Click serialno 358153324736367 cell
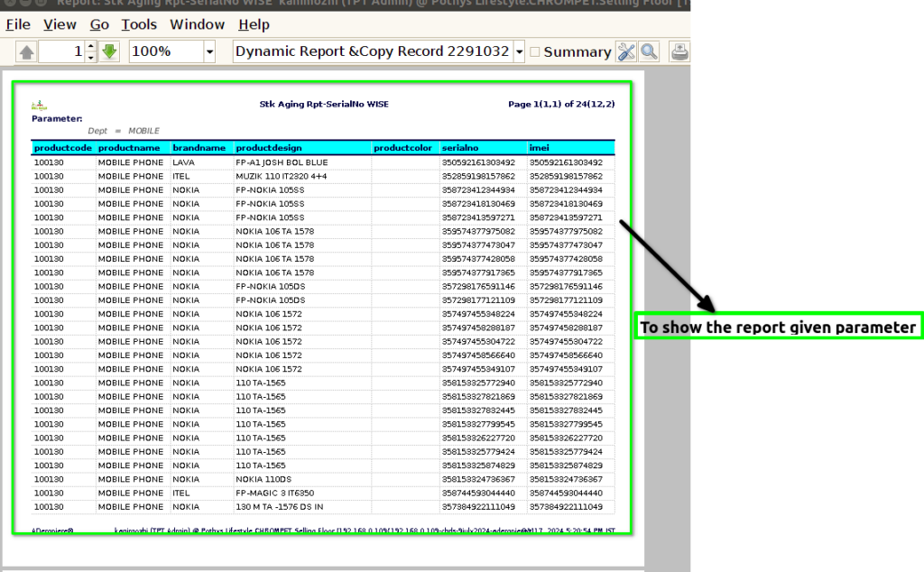This screenshot has height=572, width=924. pyautogui.click(x=478, y=479)
